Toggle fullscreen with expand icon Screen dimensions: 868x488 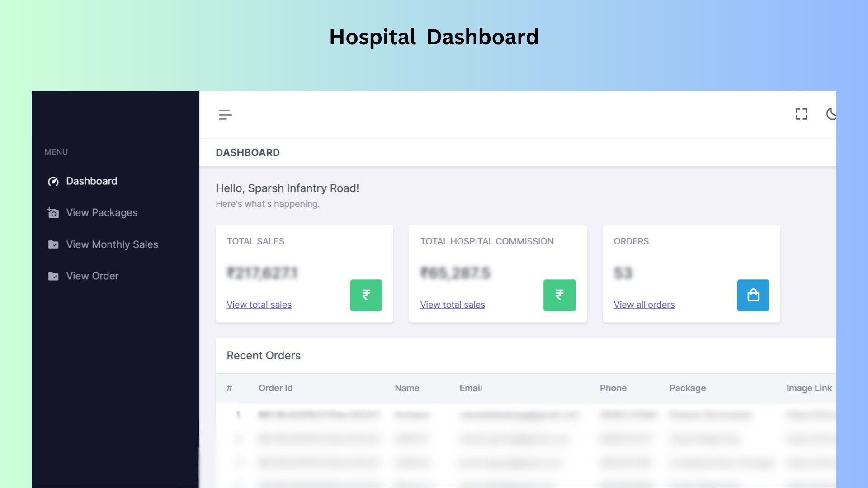tap(801, 114)
